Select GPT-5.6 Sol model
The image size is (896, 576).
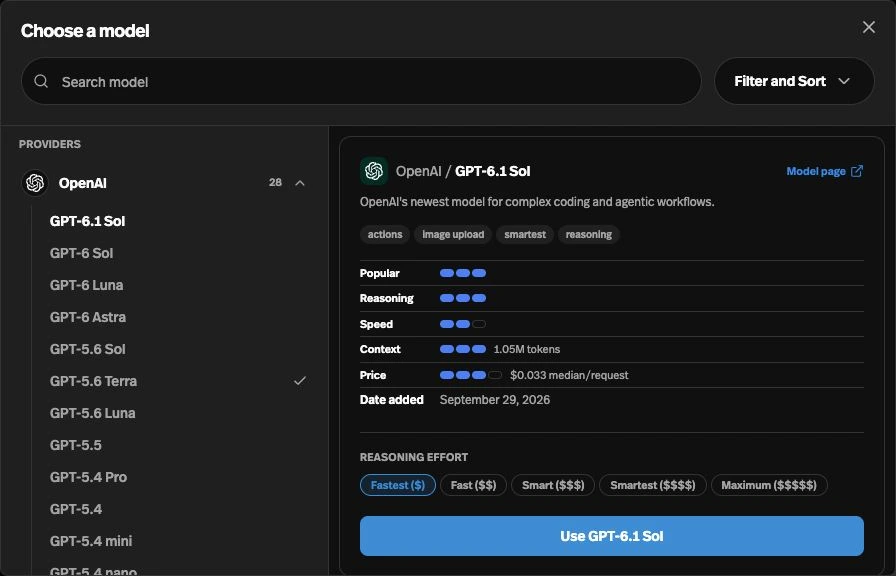(x=87, y=349)
